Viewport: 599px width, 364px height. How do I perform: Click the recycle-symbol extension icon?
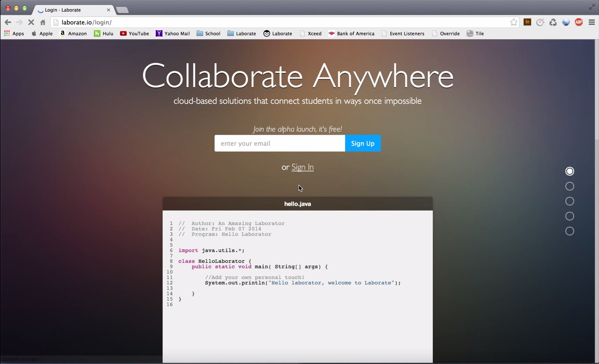click(x=553, y=22)
